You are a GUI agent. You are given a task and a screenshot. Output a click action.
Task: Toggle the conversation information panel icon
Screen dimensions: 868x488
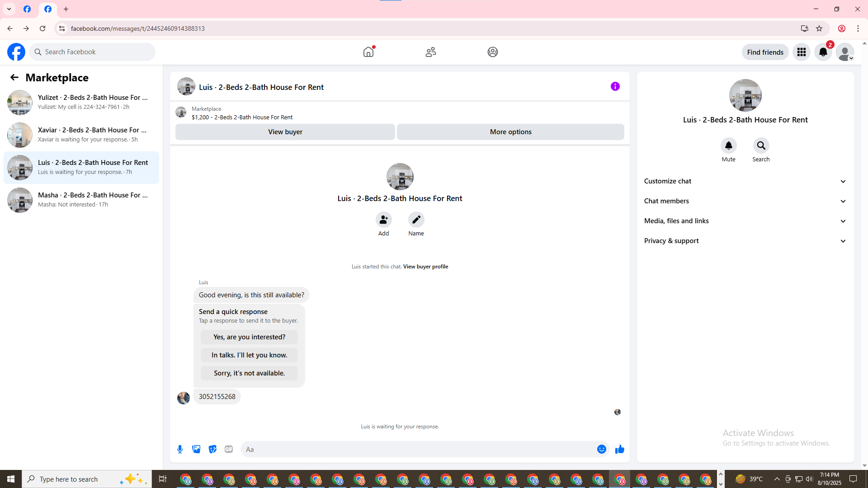(x=615, y=86)
